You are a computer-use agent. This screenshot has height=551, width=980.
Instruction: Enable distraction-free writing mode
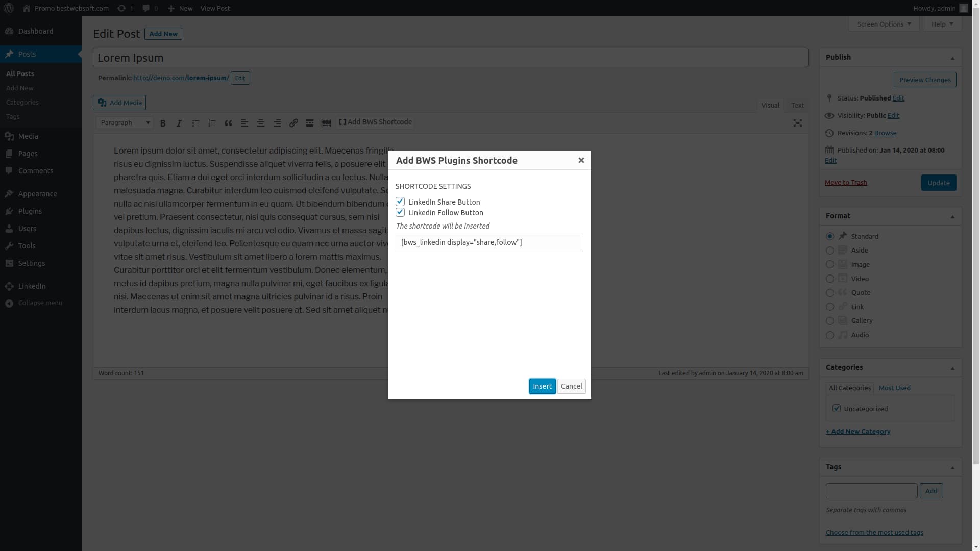pos(798,123)
